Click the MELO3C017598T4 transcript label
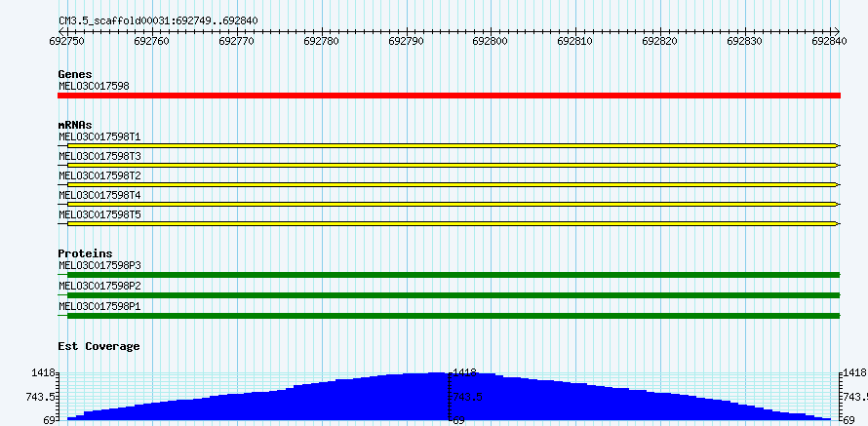868x426 pixels. (x=99, y=195)
